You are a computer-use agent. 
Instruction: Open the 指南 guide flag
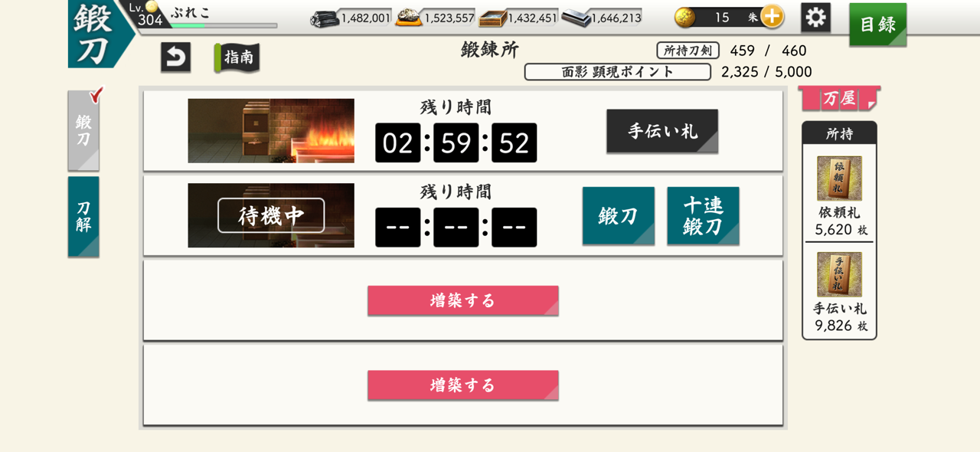point(237,57)
